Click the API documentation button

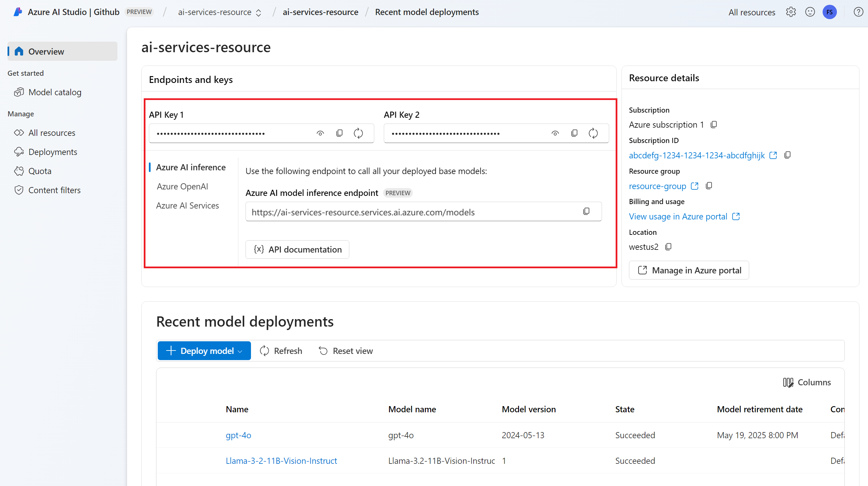coord(297,249)
